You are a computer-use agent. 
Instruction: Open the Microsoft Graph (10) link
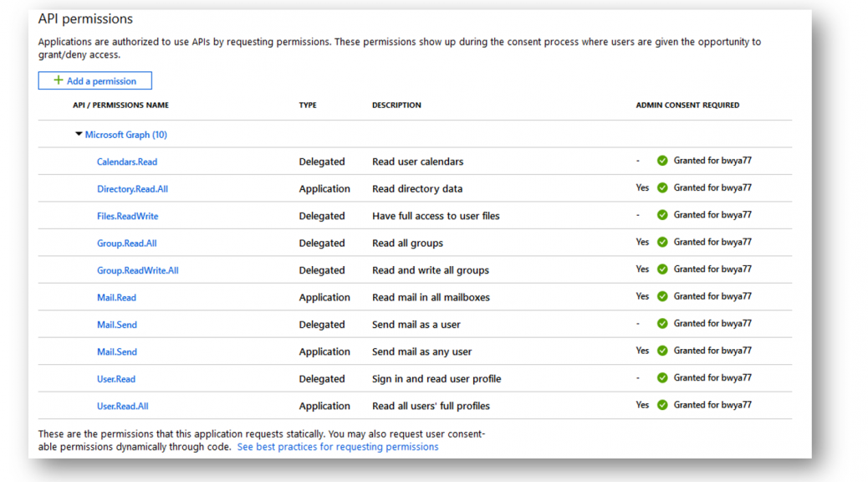125,135
